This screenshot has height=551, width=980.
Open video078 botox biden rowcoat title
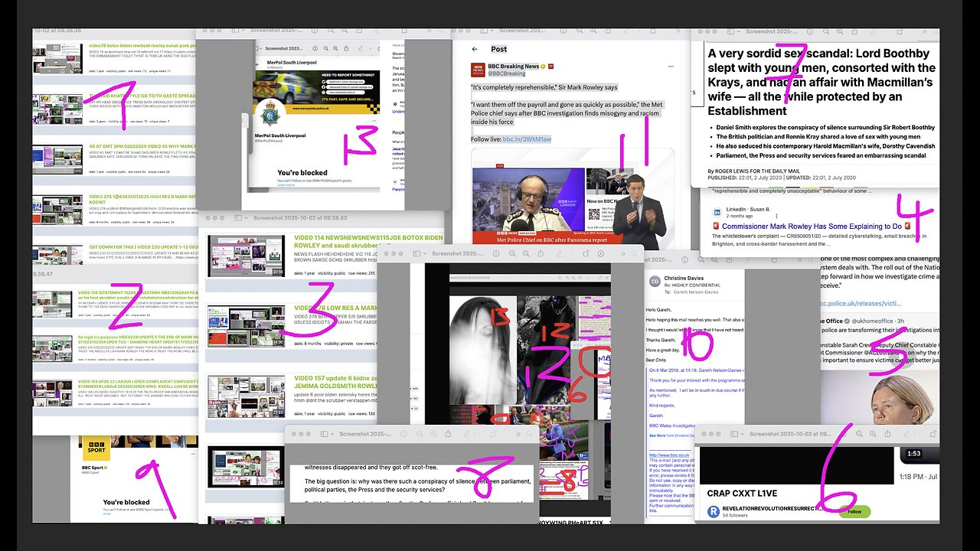click(x=142, y=45)
